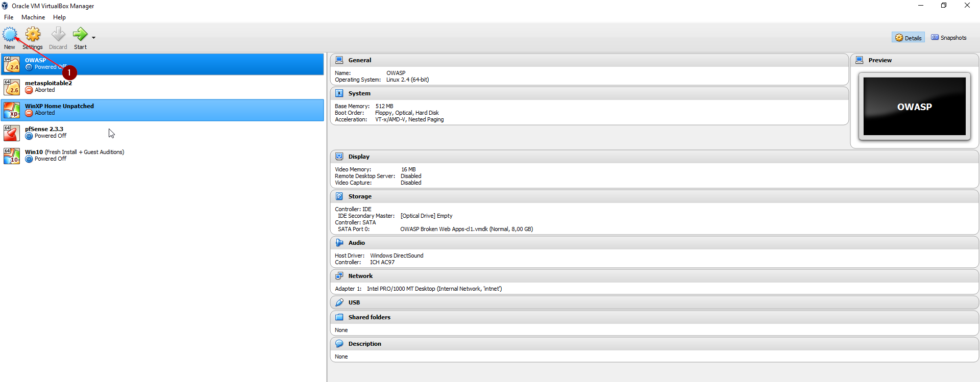Open Shared folders settings header
Screen dimensions: 980x382
pos(370,317)
